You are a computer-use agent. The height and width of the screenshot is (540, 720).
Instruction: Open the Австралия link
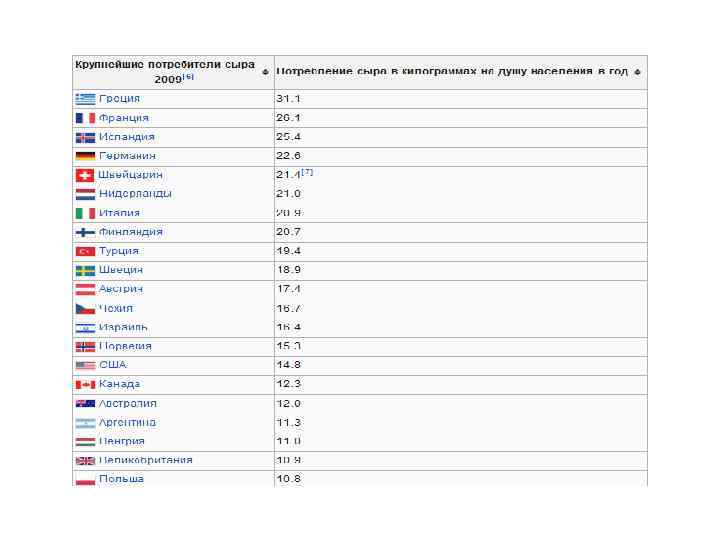click(x=128, y=404)
